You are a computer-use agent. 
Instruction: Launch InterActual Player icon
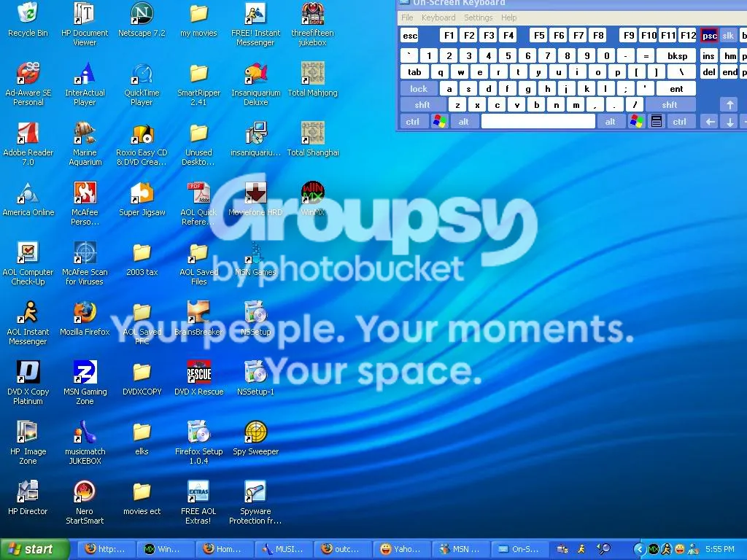coord(85,84)
